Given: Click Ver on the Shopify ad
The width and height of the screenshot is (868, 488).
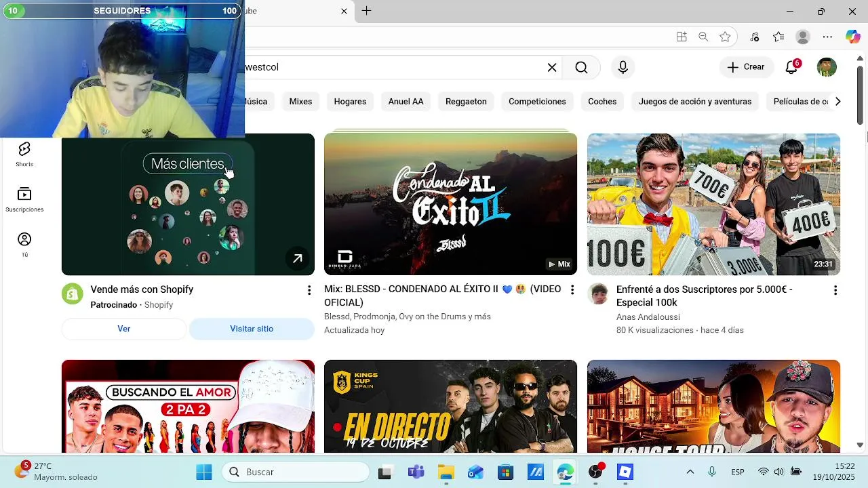Looking at the screenshot, I should 123,329.
